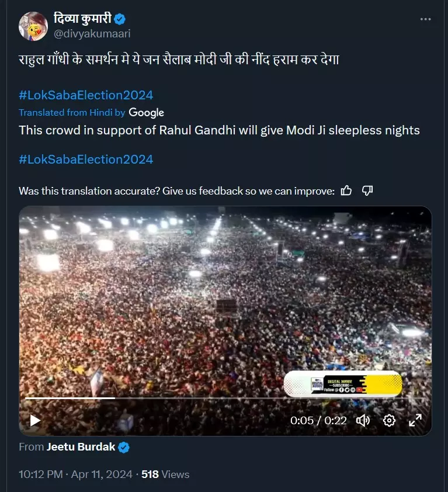Open the video settings gear
Viewport: 448px width, 492px height.
[389, 420]
